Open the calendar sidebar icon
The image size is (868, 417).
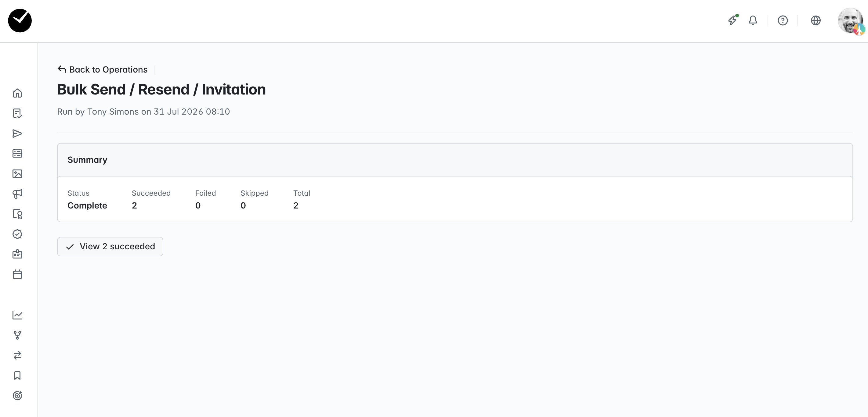point(17,274)
